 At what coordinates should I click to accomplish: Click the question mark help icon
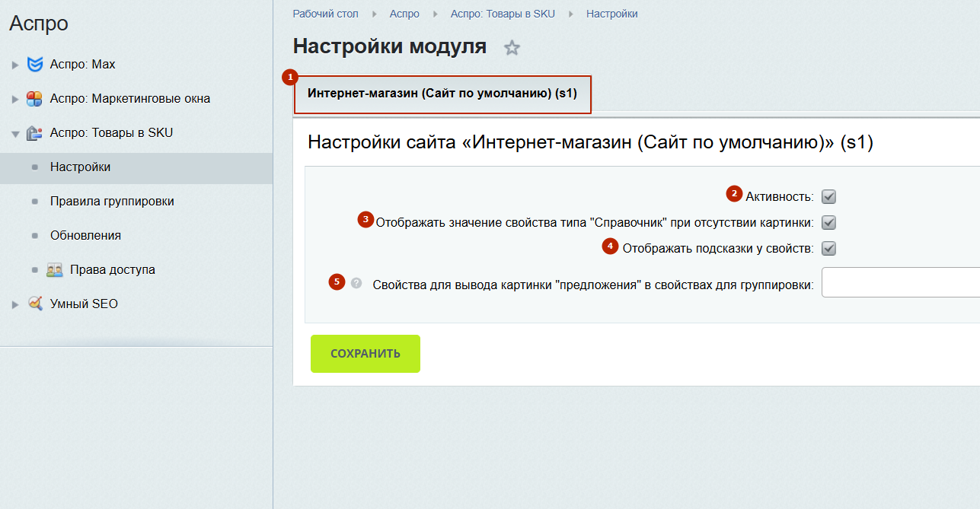click(356, 283)
